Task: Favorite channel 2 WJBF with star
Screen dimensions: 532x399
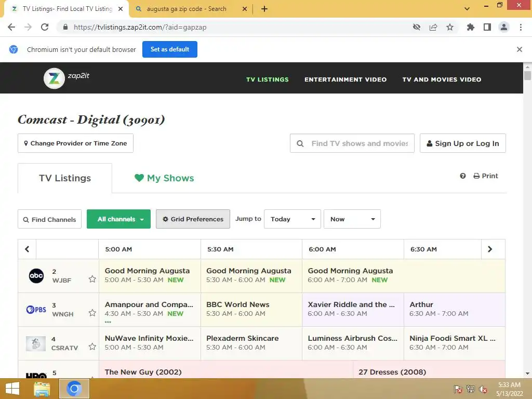Action: pyautogui.click(x=92, y=279)
